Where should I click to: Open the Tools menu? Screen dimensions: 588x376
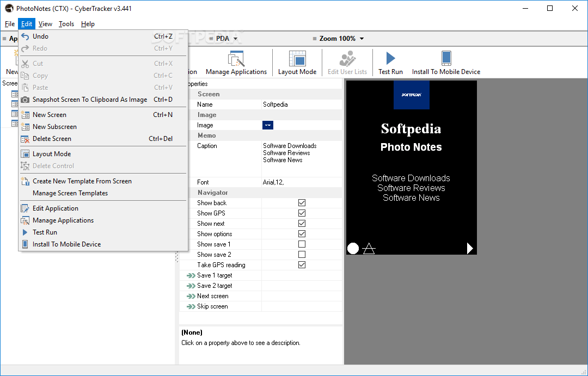point(66,24)
